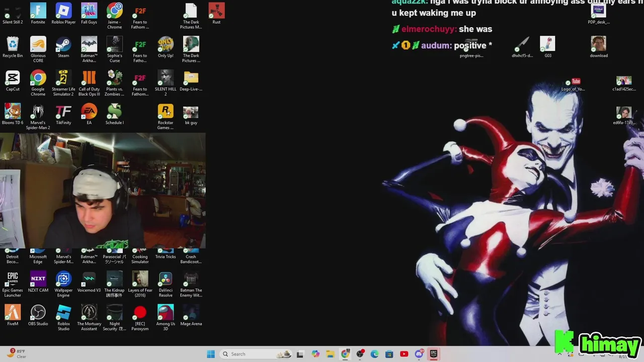Click the Jaime - Chrome profile shortcut

[115, 16]
